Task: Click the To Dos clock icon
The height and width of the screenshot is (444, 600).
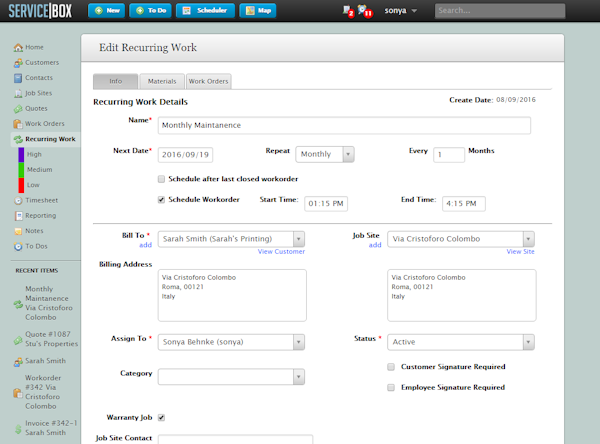Action: [x=18, y=246]
